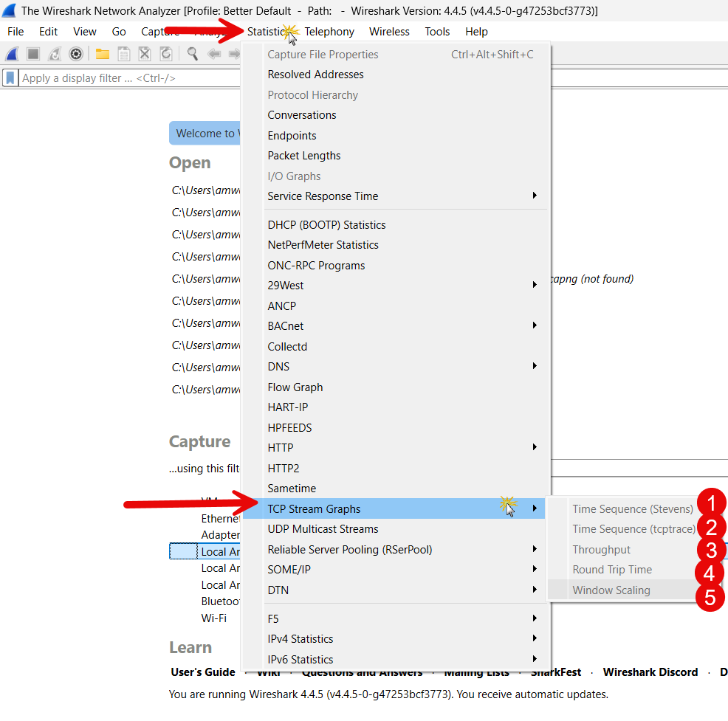728x721 pixels.
Task: Select Conversations from the Statistics menu
Action: tap(302, 115)
